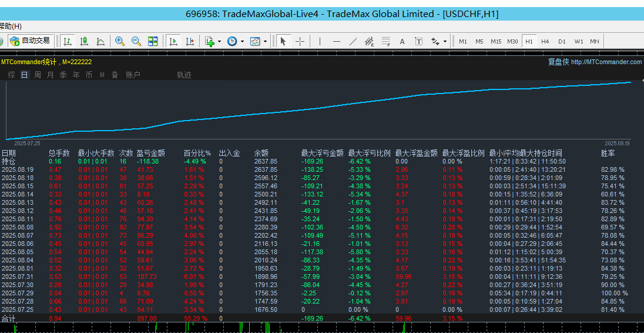Select the 日 daily statistics tab
This screenshot has width=644, height=333.
(x=25, y=75)
